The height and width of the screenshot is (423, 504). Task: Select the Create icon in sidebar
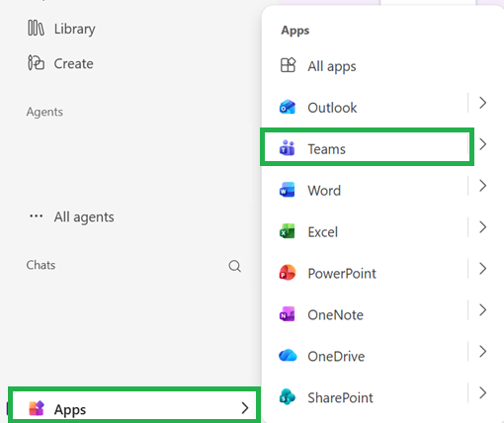(x=36, y=63)
